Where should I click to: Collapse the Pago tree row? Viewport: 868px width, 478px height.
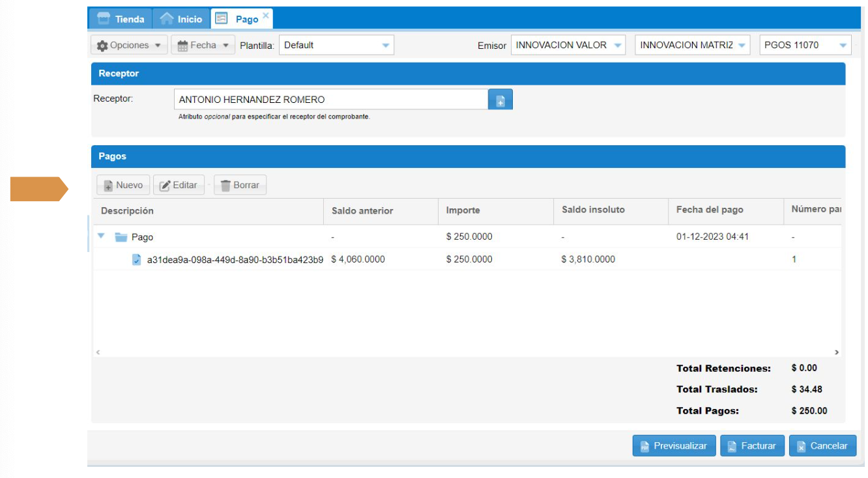[x=101, y=236]
